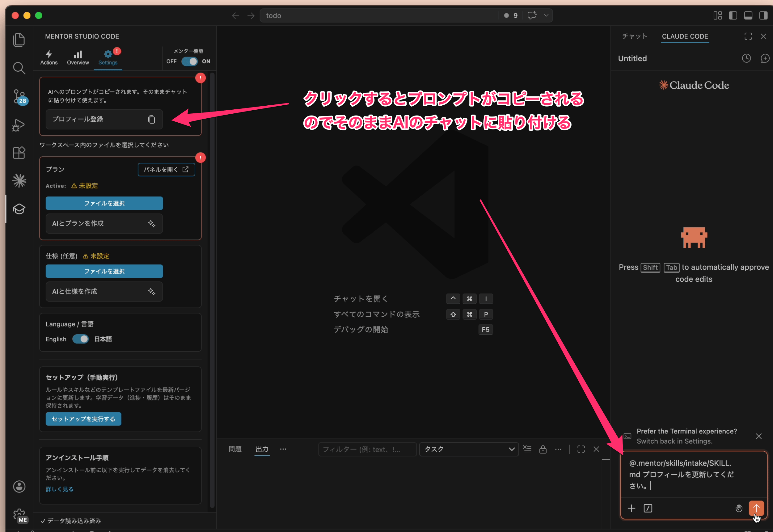Add attachment with plus icon in chat input
Viewport: 773px width, 532px height.
631,508
